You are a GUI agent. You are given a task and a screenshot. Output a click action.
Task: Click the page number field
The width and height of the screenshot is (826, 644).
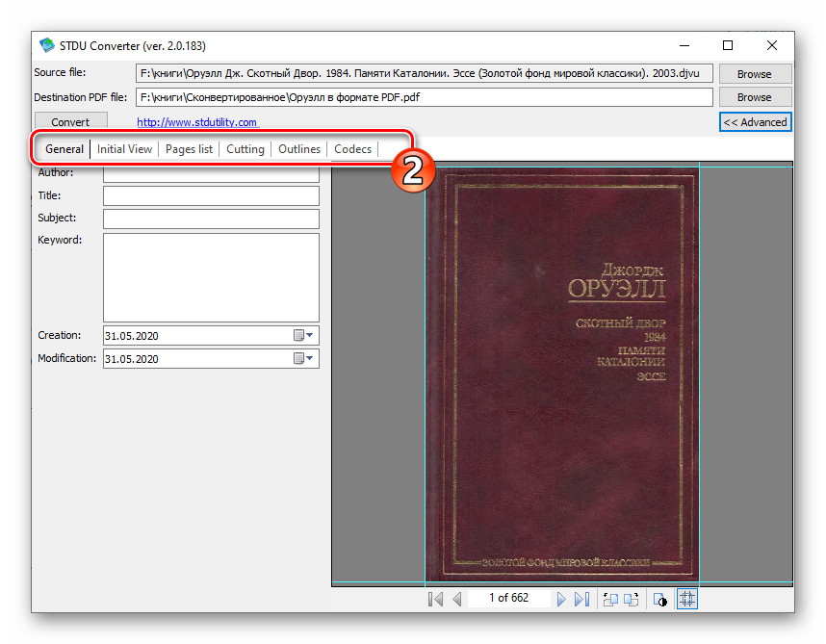pos(508,599)
